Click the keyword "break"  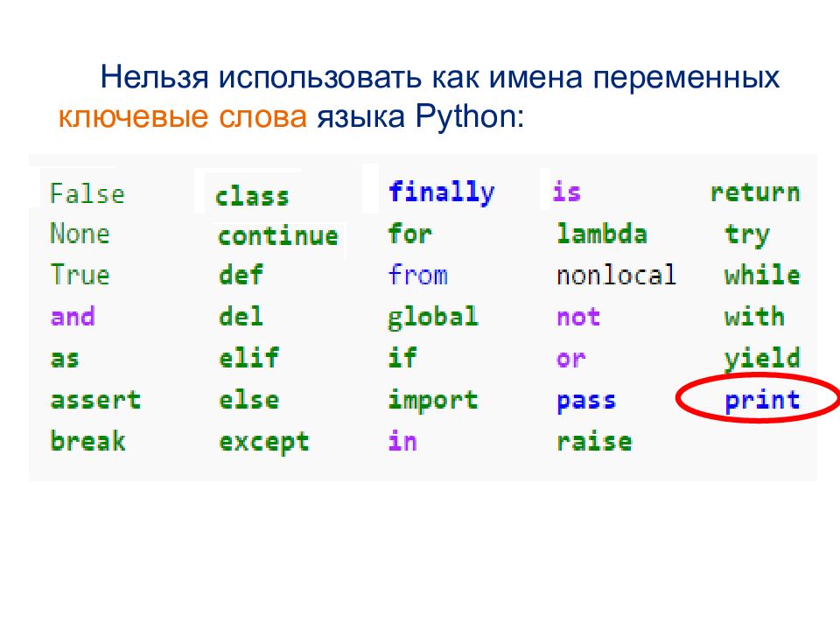(87, 441)
